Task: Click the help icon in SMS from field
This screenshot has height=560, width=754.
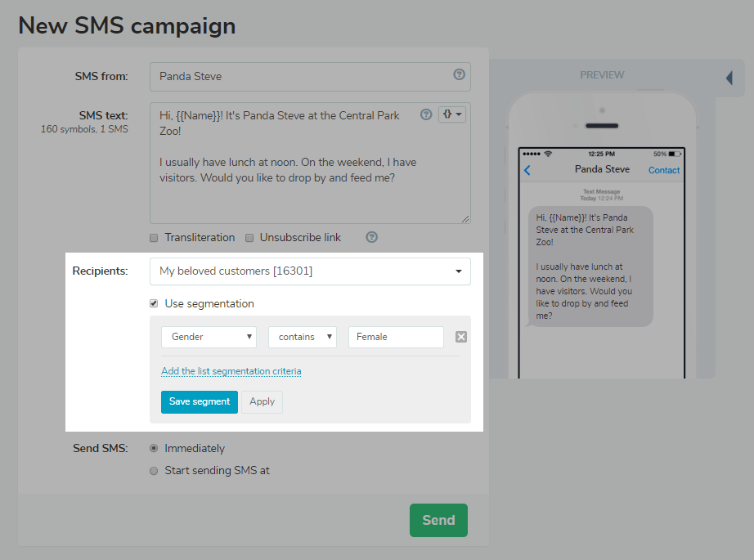Action: (459, 74)
